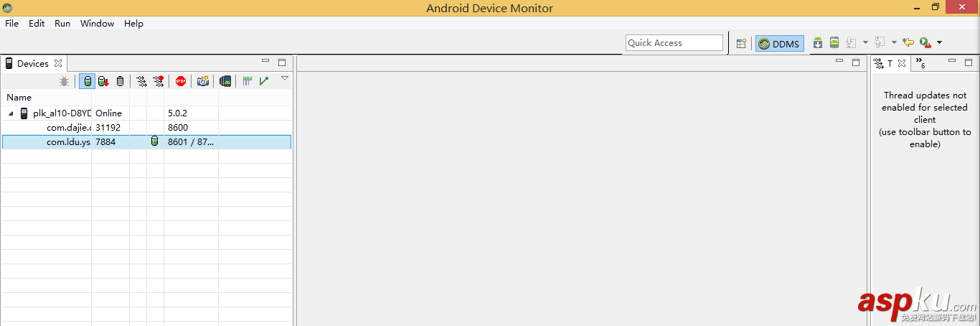
Task: Open the run configuration dropdown arrow
Action: click(939, 43)
